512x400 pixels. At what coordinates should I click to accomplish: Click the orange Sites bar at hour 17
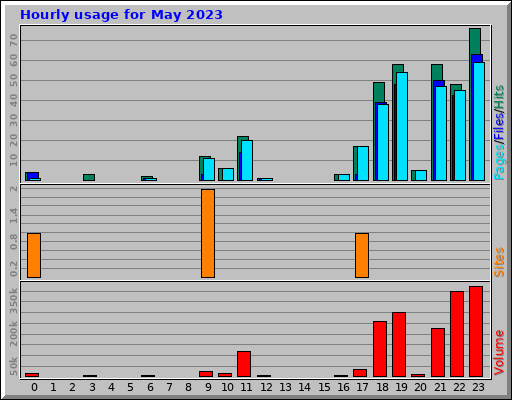(362, 255)
